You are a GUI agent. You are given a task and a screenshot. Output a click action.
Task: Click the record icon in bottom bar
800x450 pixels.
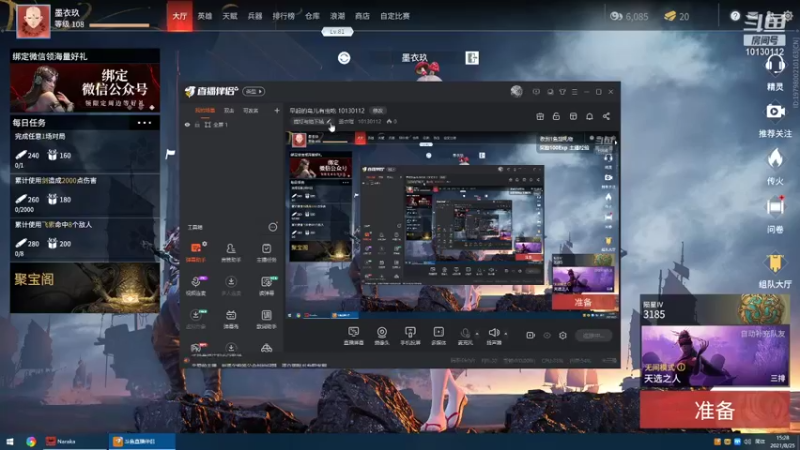click(x=530, y=335)
